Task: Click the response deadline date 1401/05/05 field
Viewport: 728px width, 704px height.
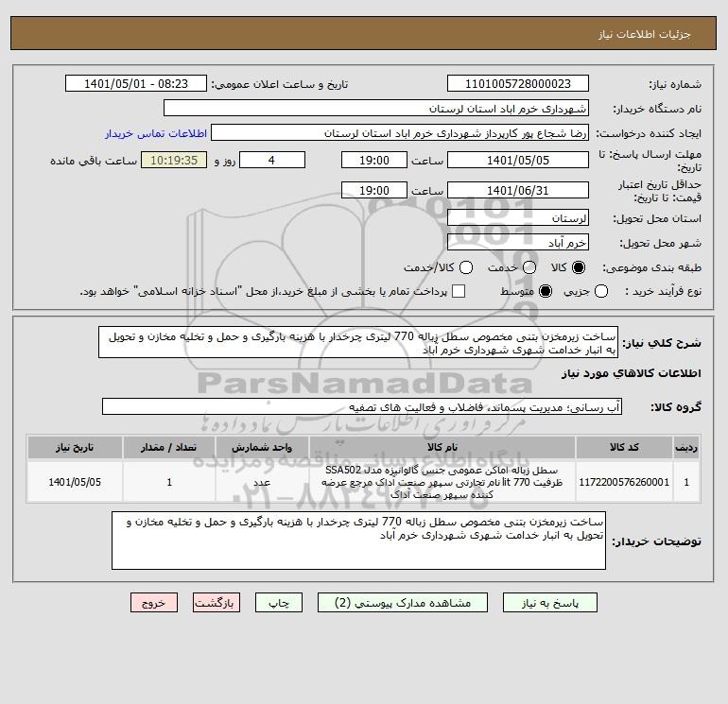Action: tap(518, 160)
